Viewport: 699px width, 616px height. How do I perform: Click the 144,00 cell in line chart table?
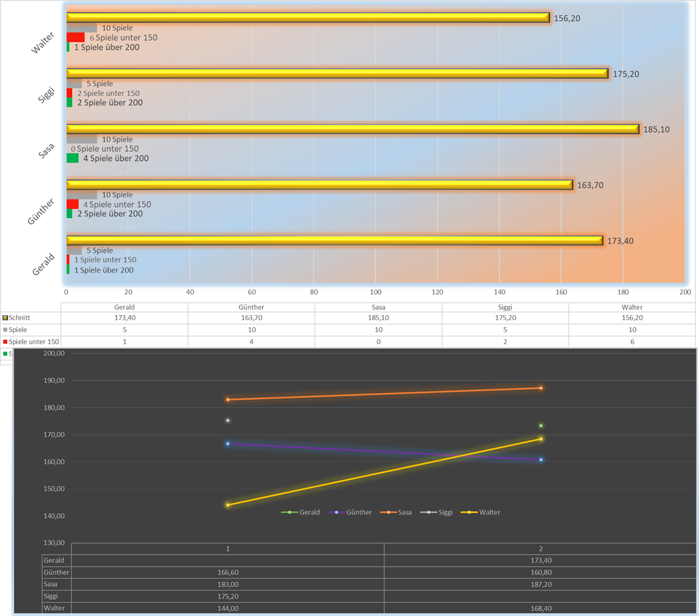[x=227, y=608]
